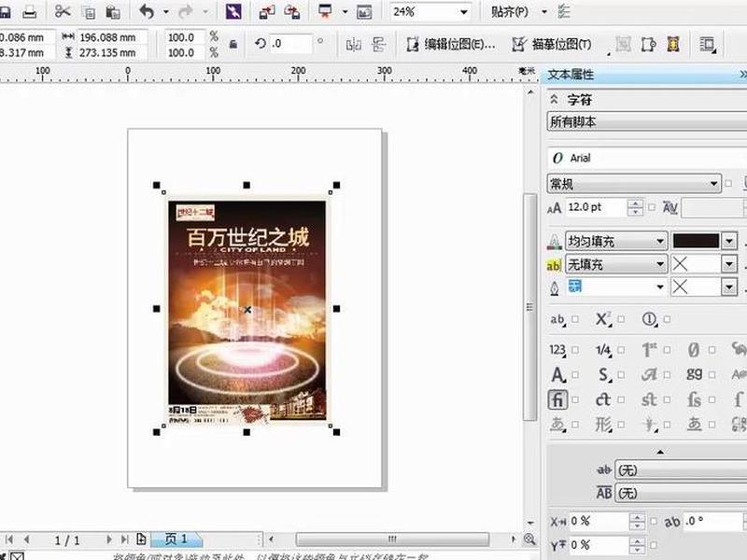Toggle checkbox beside ab caps icon
Image resolution: width=747 pixels, height=560 pixels.
pos(575,319)
